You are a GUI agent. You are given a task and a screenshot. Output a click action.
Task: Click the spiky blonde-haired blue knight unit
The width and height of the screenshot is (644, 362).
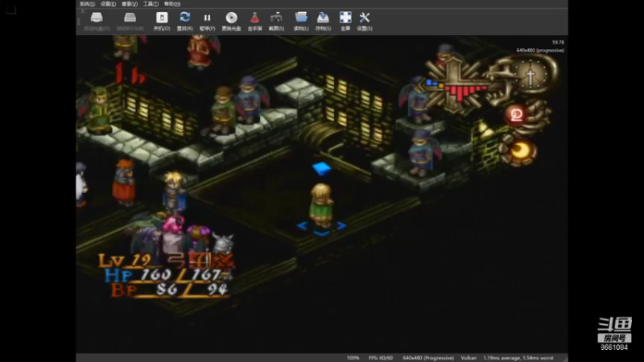[175, 192]
